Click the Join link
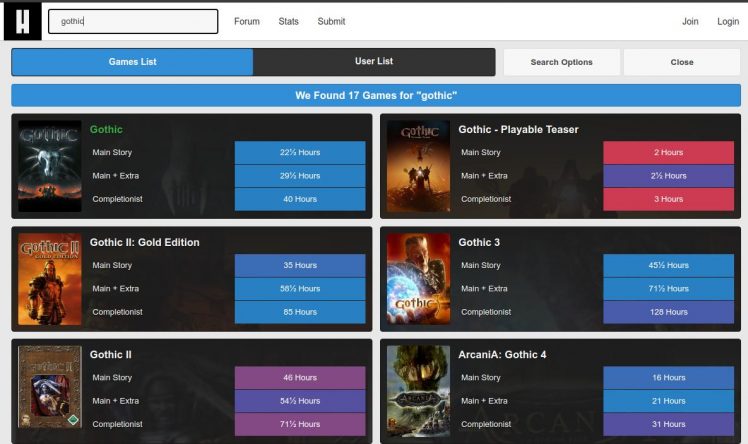This screenshot has width=748, height=444. point(690,21)
